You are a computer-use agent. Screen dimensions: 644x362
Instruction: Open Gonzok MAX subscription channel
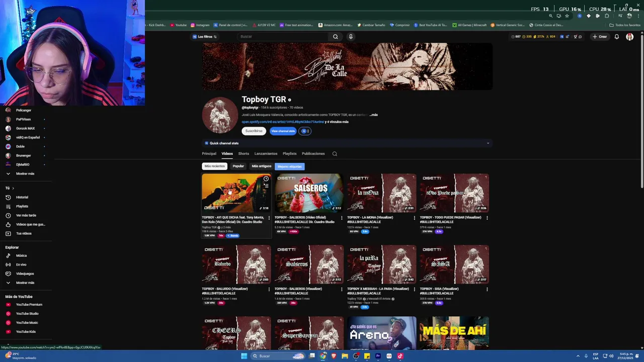25,128
